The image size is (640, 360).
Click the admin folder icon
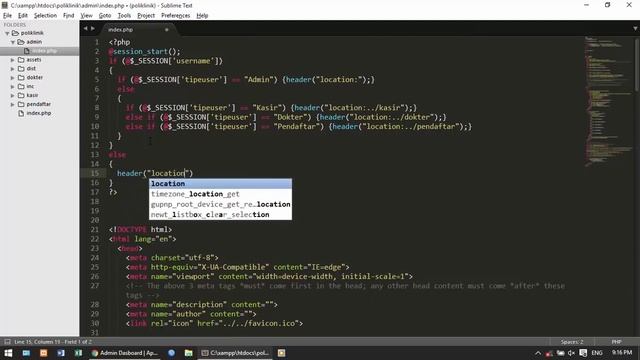pos(21,42)
